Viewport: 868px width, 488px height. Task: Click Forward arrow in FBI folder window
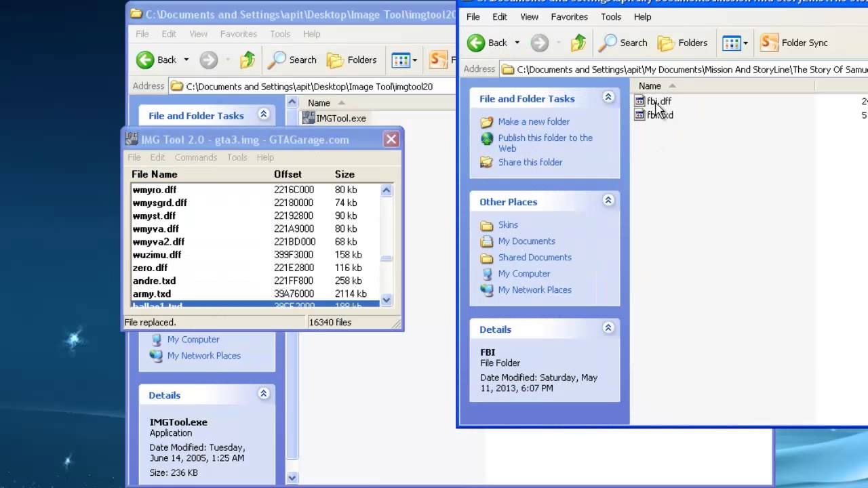click(x=540, y=43)
